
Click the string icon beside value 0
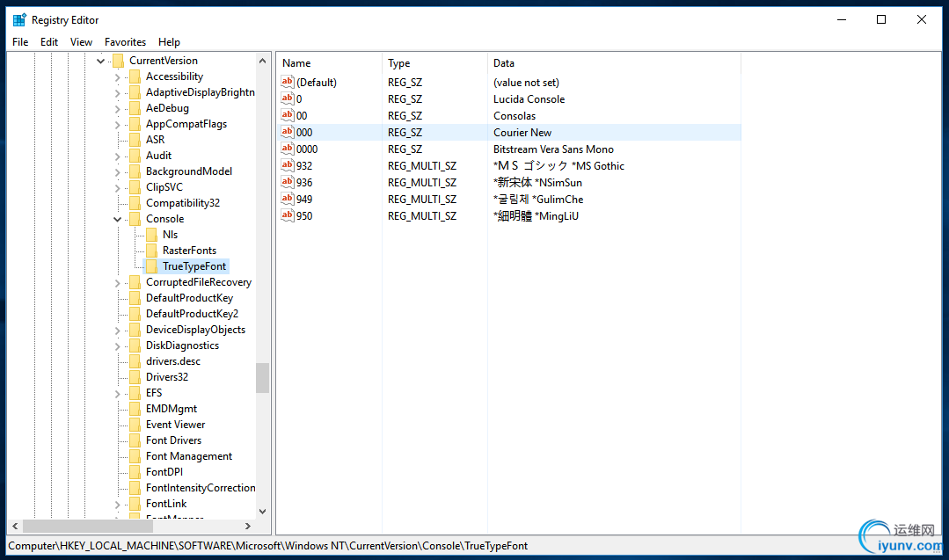pyautogui.click(x=288, y=98)
